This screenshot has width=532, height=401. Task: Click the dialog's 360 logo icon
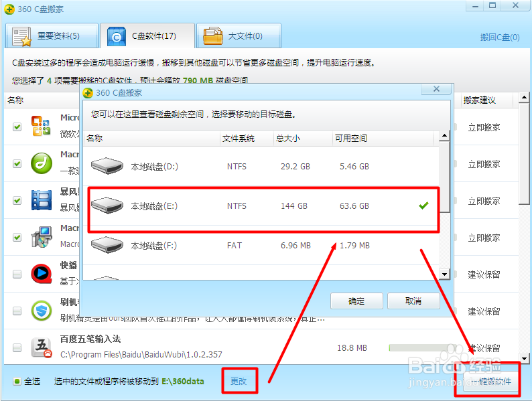[x=88, y=93]
